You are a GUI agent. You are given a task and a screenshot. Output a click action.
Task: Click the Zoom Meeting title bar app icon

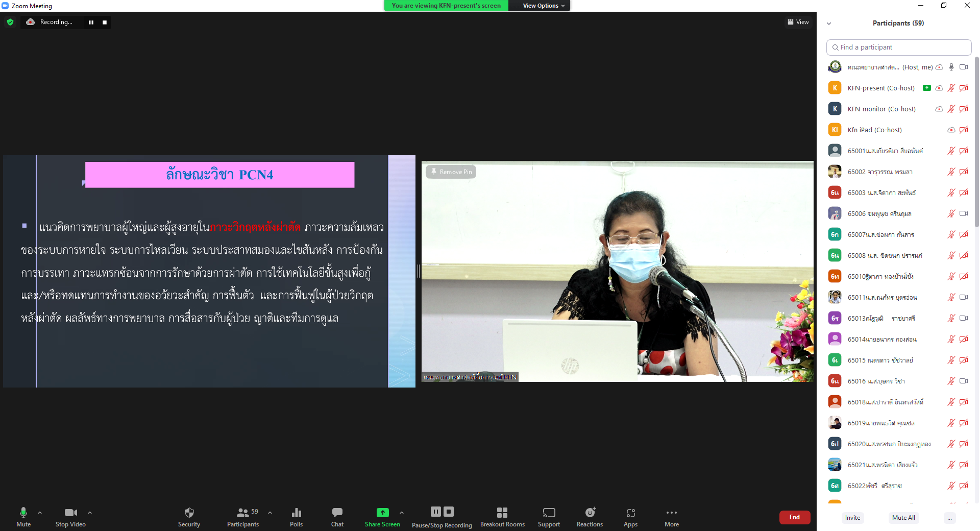pos(5,6)
